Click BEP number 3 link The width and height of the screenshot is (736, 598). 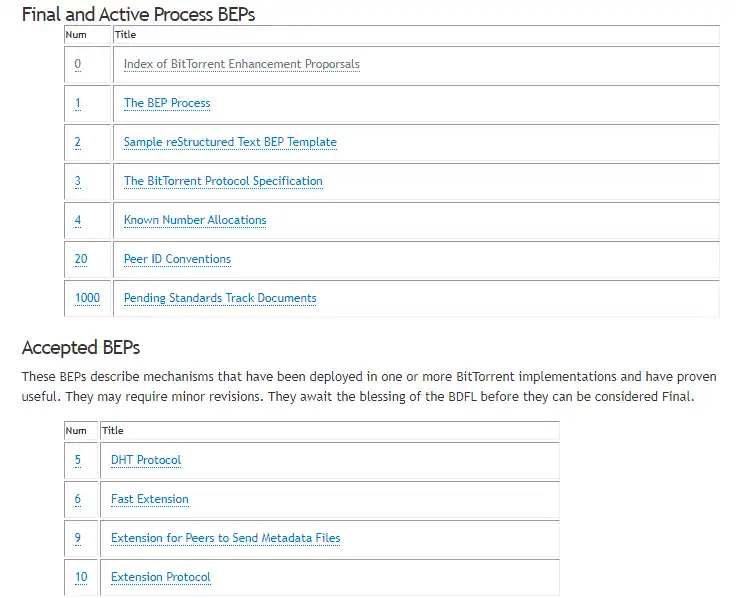(x=78, y=181)
